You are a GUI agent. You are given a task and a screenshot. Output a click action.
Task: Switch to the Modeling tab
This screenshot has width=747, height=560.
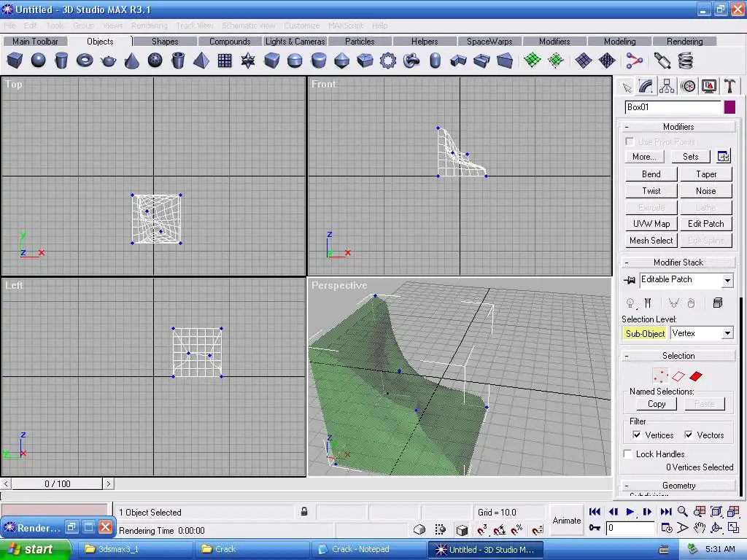coord(619,42)
